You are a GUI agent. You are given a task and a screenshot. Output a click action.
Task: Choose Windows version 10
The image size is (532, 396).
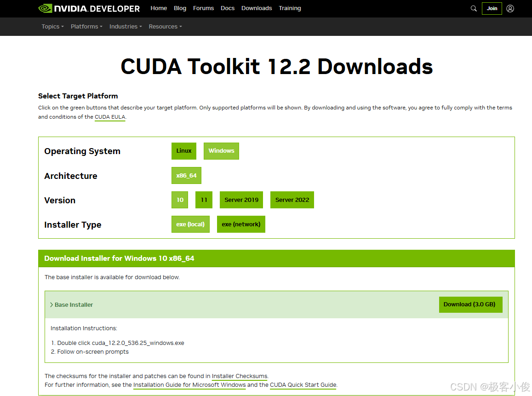pos(180,200)
